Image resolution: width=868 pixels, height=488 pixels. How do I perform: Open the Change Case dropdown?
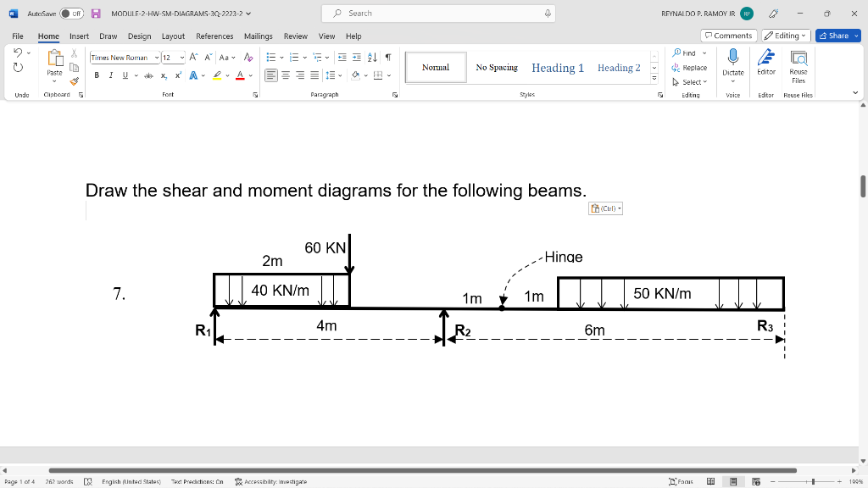coord(227,57)
